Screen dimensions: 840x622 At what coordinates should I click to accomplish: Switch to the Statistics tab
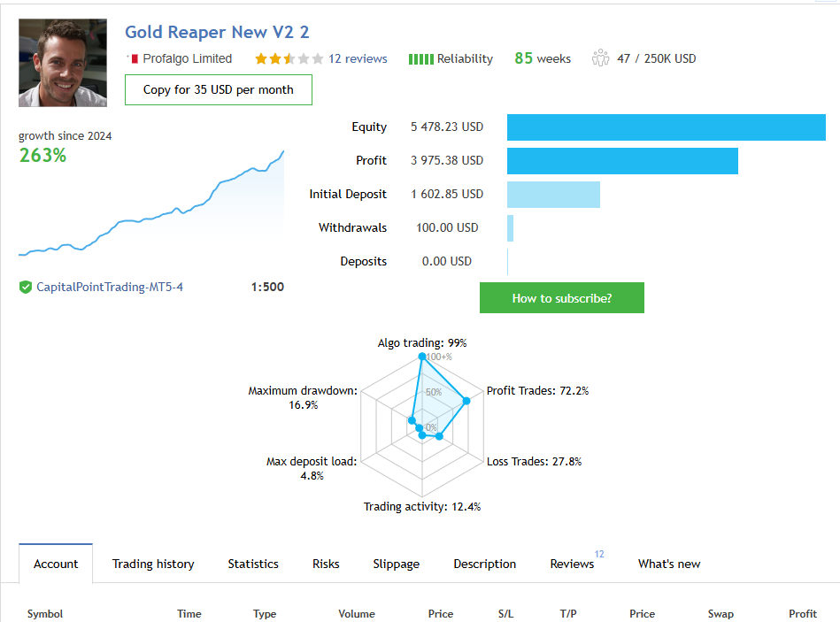253,564
